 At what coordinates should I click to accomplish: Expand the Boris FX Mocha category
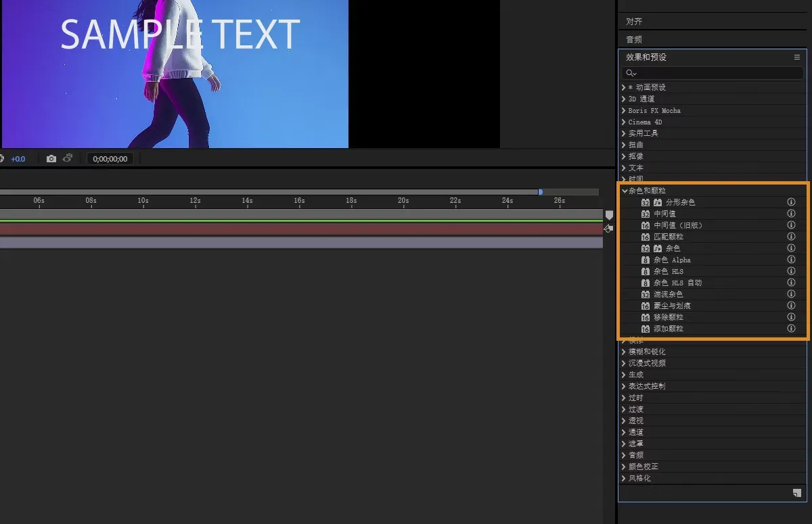pos(624,110)
